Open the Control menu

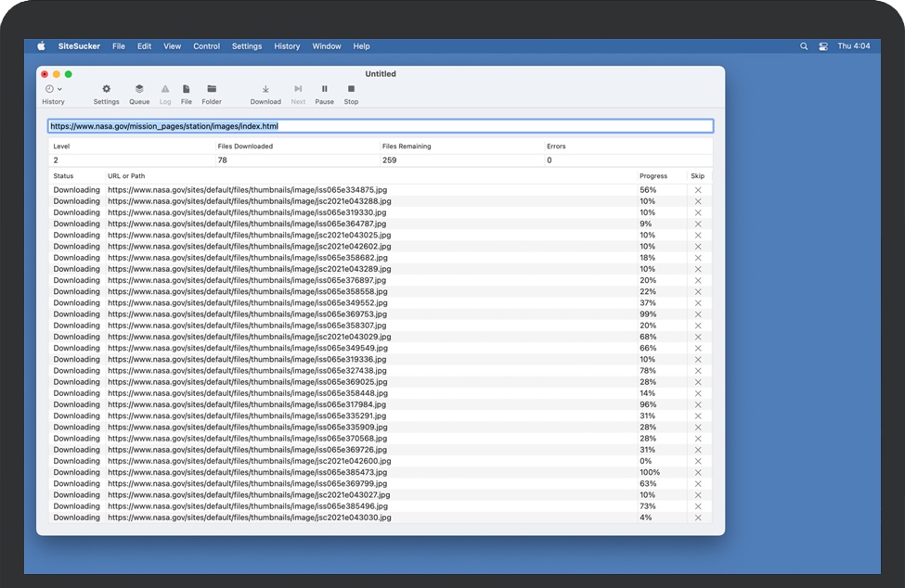206,46
